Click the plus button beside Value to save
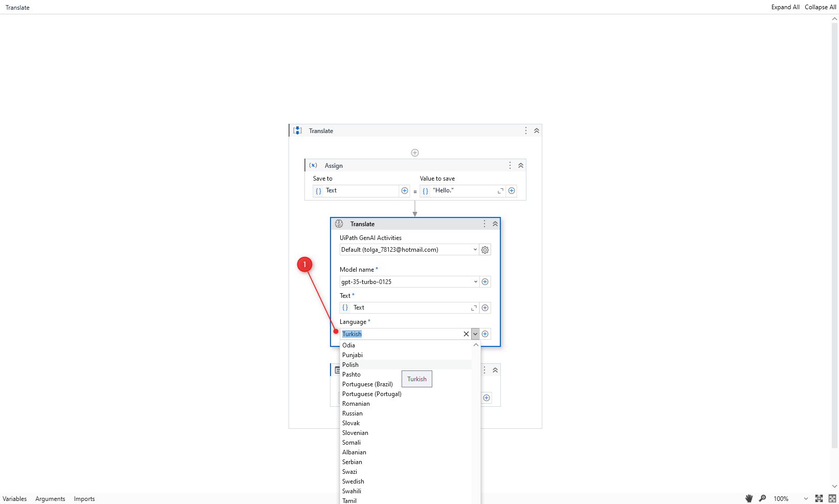This screenshot has height=504, width=839. pos(512,191)
